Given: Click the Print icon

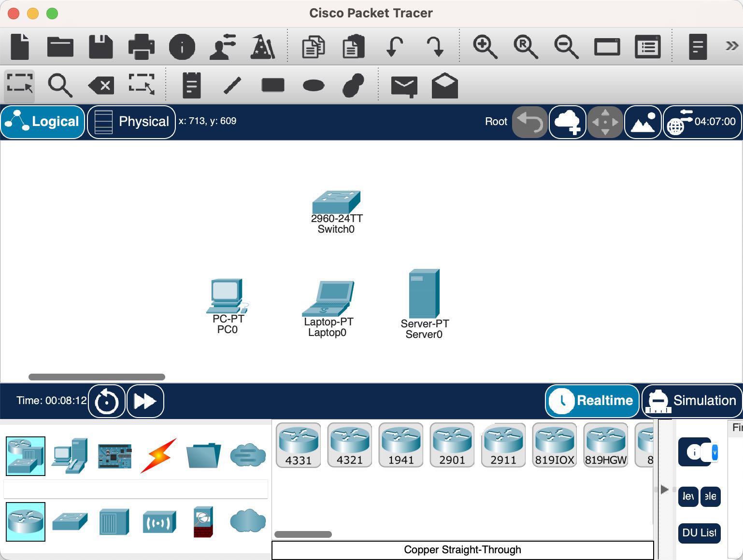Looking at the screenshot, I should tap(141, 46).
